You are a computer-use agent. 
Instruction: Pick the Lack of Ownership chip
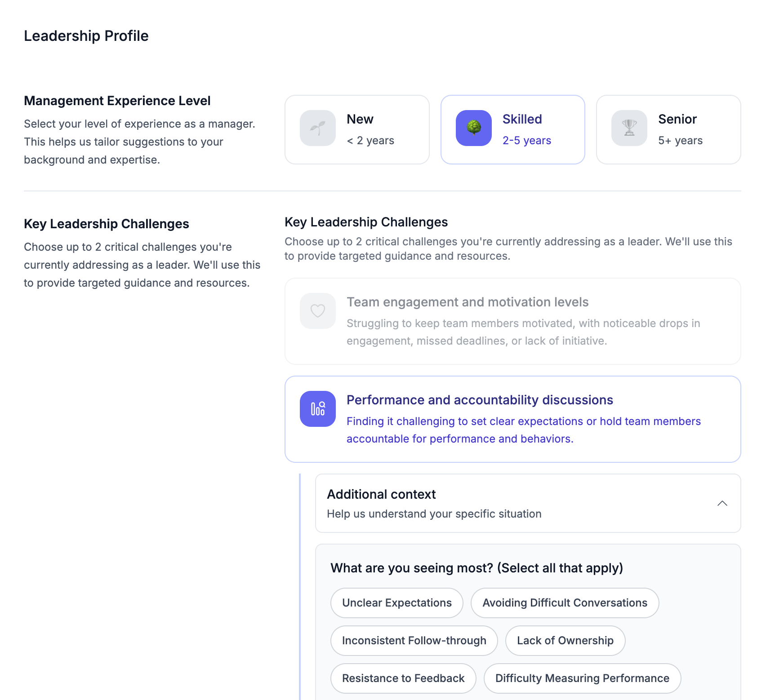565,641
